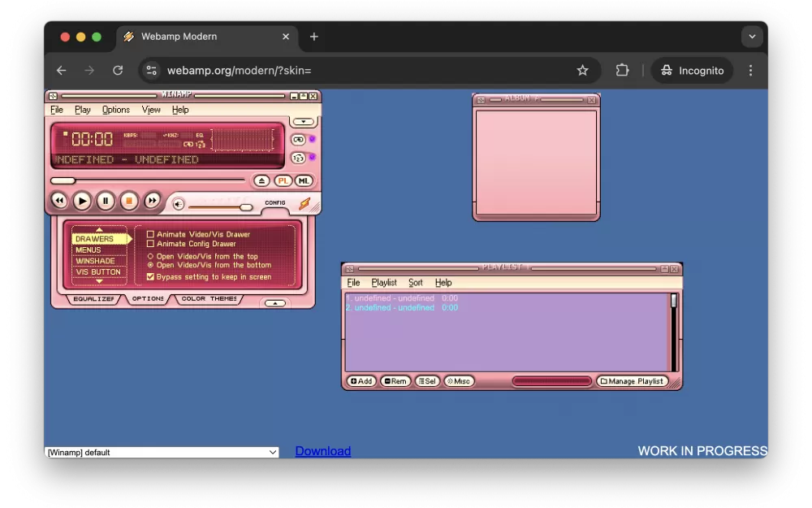This screenshot has height=508, width=812.
Task: Close the Playlist window
Action: click(674, 269)
